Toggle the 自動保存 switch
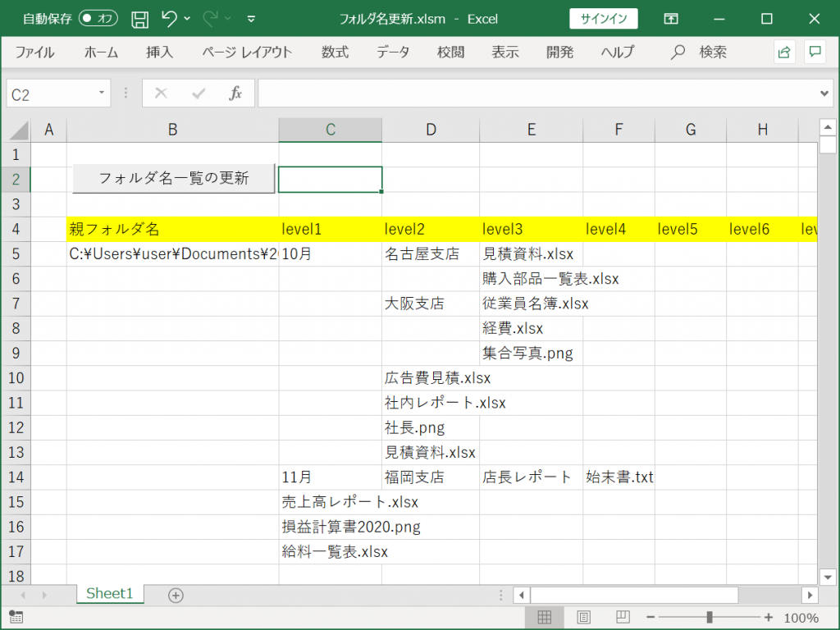This screenshot has width=840, height=630. [98, 19]
